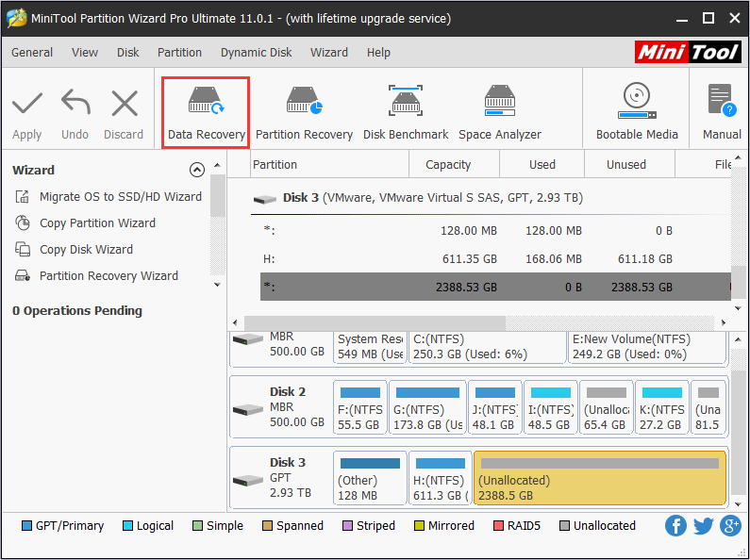Open the Wizard menu
Image resolution: width=750 pixels, height=560 pixels.
(x=328, y=52)
